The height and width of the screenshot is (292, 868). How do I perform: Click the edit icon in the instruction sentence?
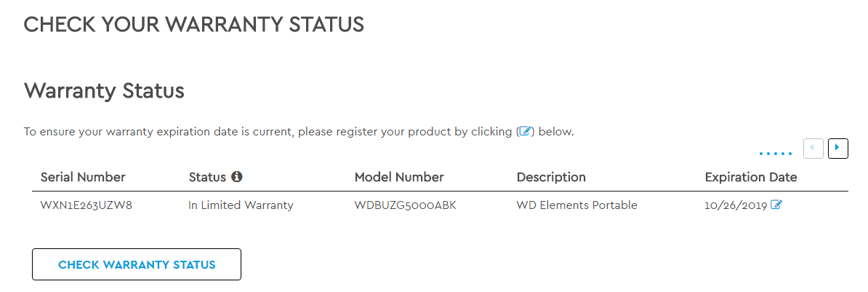[x=526, y=132]
